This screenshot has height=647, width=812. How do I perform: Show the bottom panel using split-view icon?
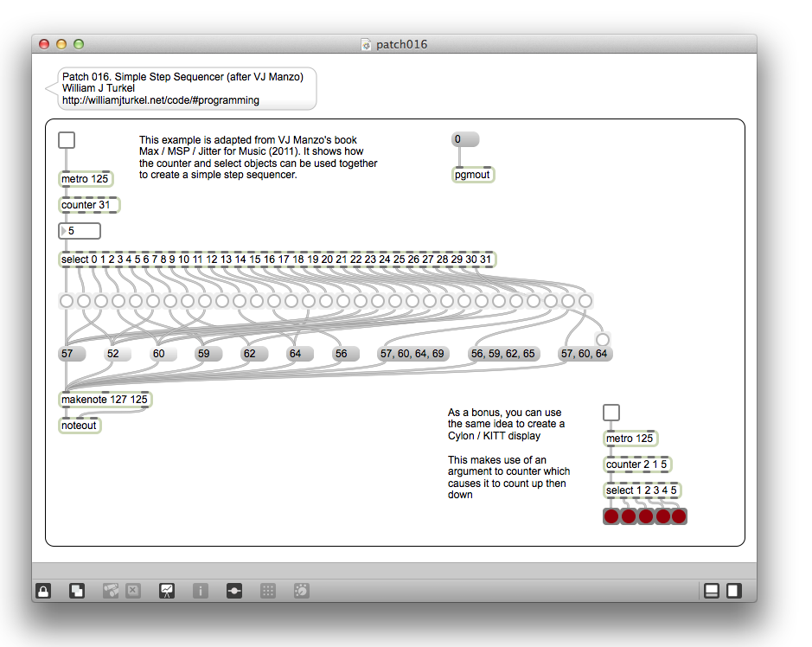pyautogui.click(x=711, y=591)
